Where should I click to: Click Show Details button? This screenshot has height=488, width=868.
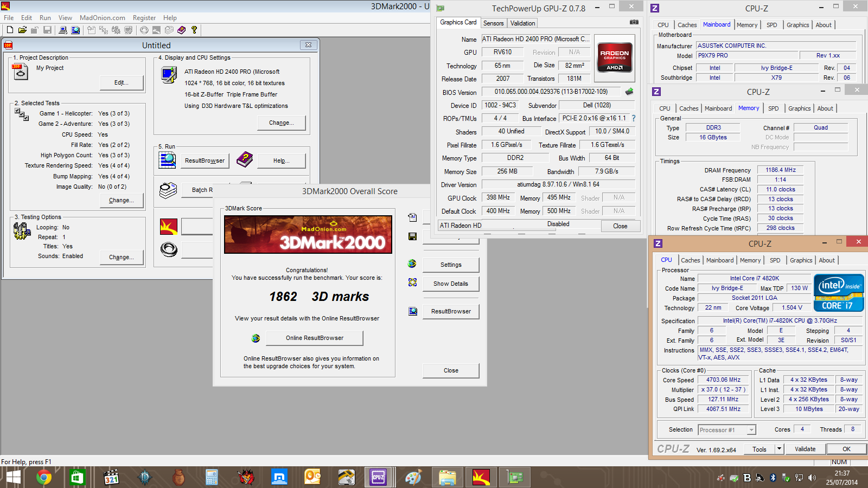pos(451,284)
